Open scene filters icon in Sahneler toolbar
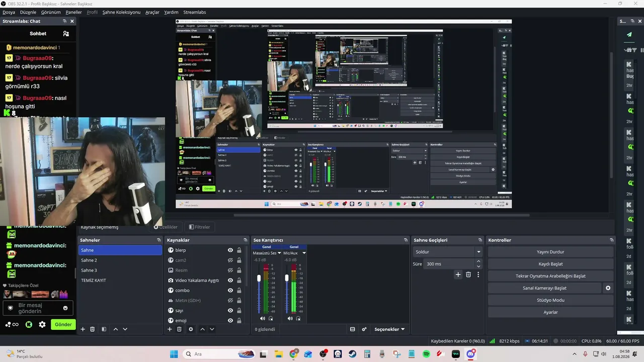The image size is (644, 362). [x=104, y=329]
